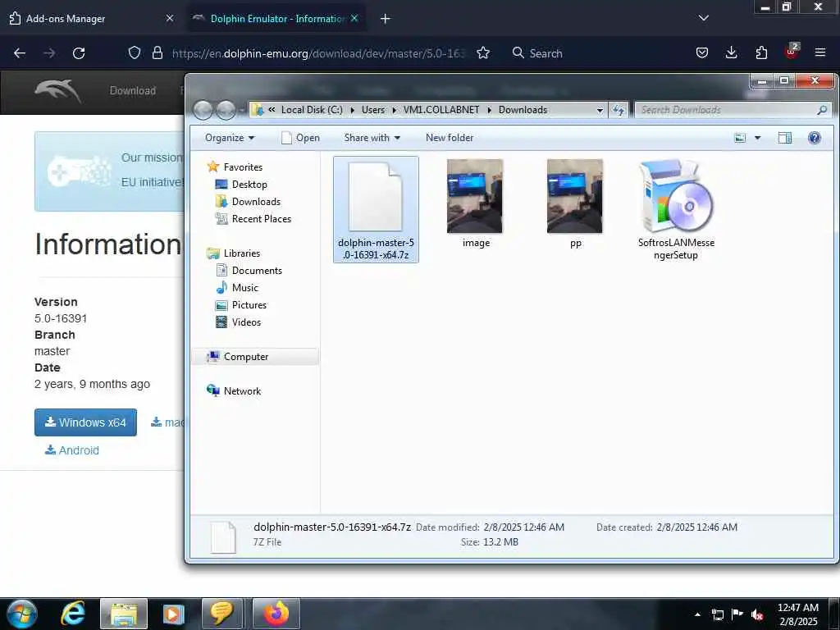Viewport: 840px width, 630px height.
Task: Bookmark this page with the star
Action: 483,52
